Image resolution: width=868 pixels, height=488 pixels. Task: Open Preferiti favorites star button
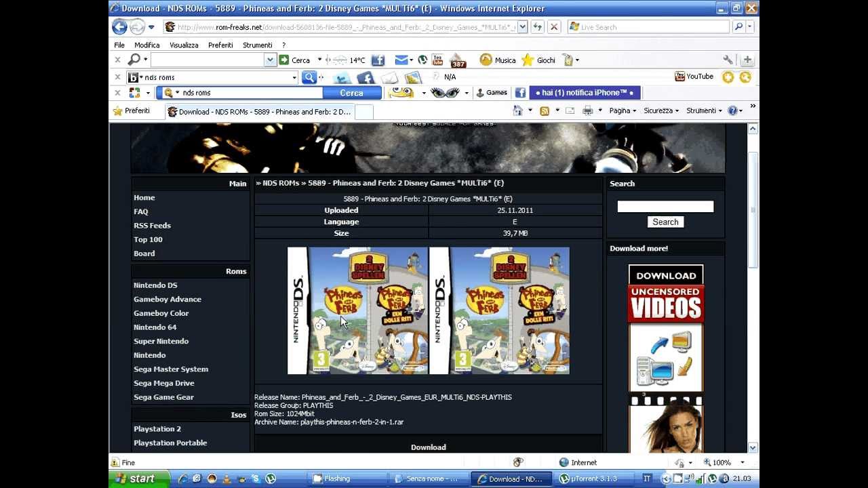[132, 111]
